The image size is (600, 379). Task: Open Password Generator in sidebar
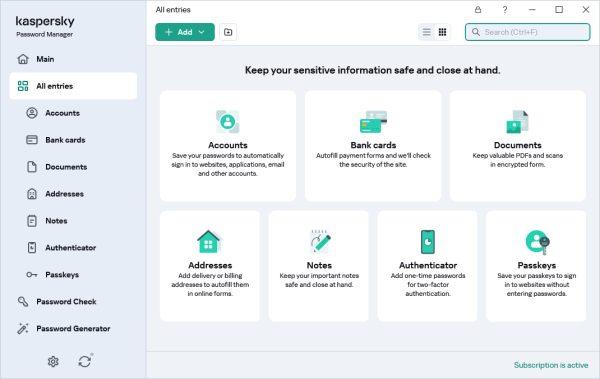tap(73, 328)
